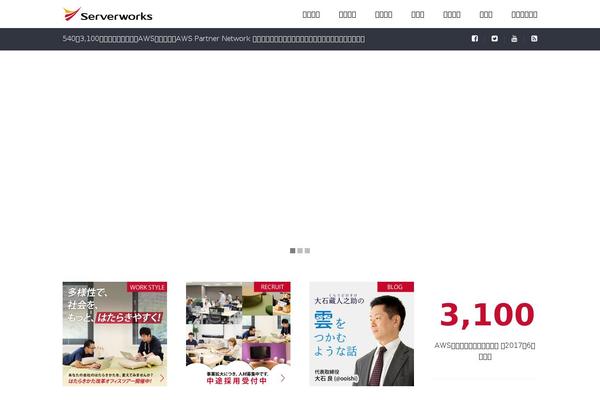Click the arrow on Work Style banner

(x=161, y=378)
